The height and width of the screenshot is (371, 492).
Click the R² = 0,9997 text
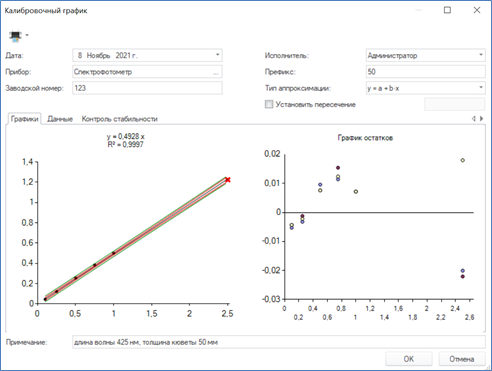[126, 145]
